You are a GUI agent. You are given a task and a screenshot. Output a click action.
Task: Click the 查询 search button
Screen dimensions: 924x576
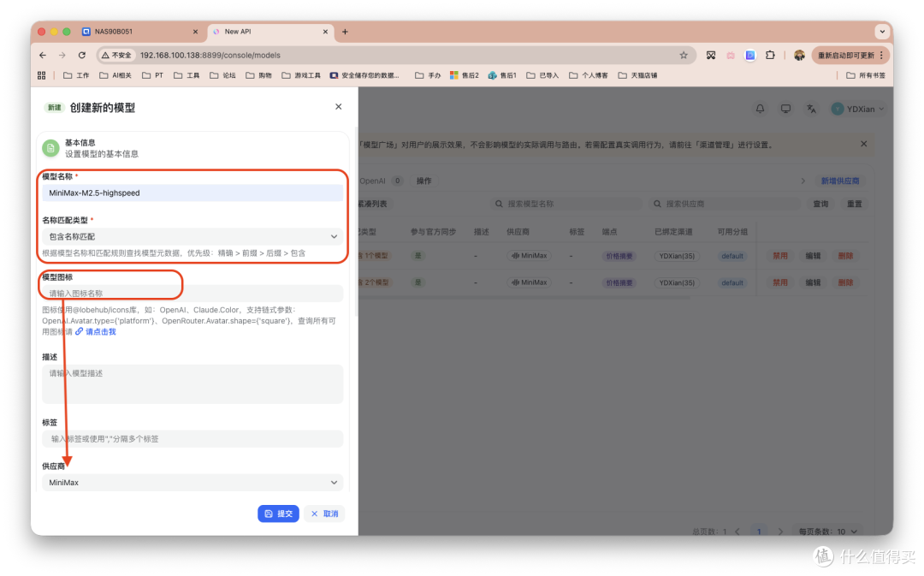point(820,204)
